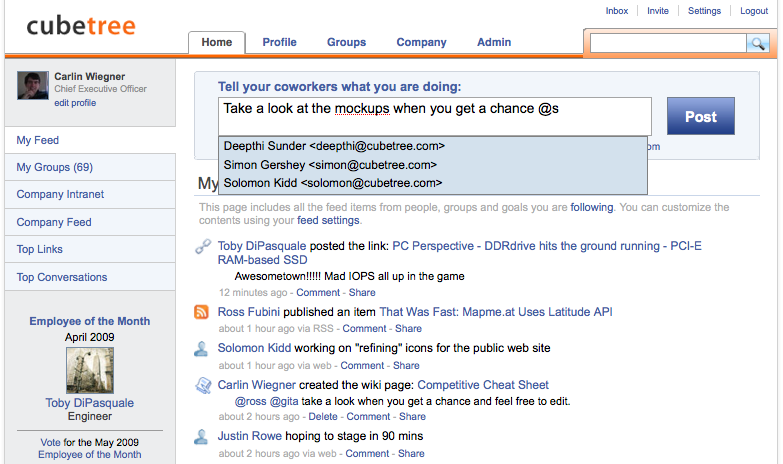Click the person icon beside Justin Rowe's update
The width and height of the screenshot is (783, 464).
pos(202,436)
